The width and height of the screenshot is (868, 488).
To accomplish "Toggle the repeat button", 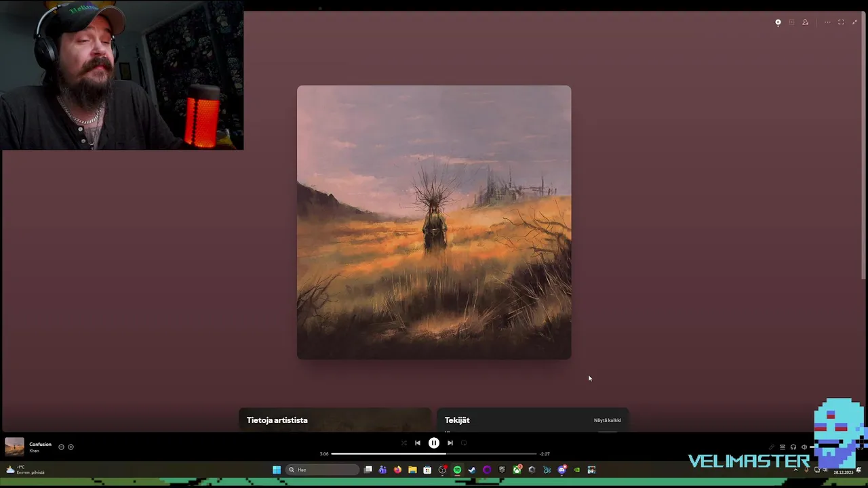I will (x=464, y=443).
